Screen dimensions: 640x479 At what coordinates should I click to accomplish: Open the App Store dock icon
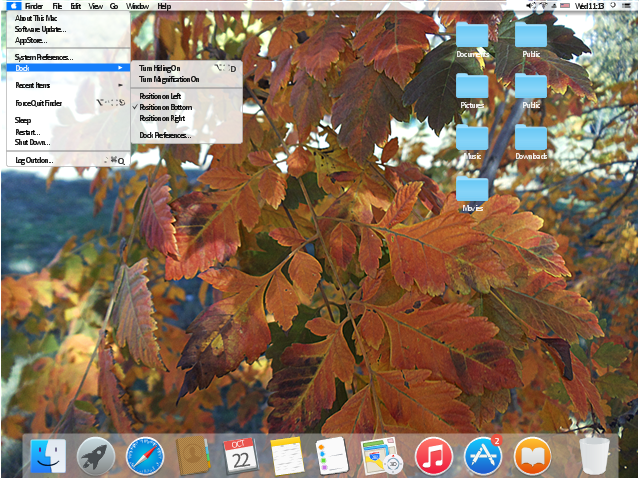click(x=482, y=456)
